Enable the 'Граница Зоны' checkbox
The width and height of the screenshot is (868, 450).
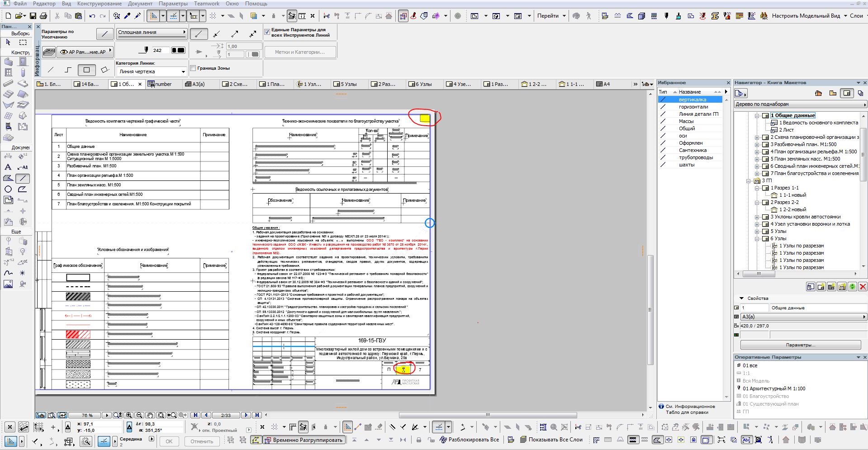[x=193, y=68]
